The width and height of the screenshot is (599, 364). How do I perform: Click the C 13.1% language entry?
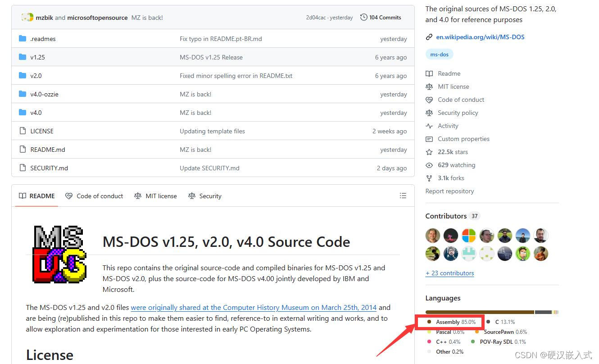coord(501,322)
